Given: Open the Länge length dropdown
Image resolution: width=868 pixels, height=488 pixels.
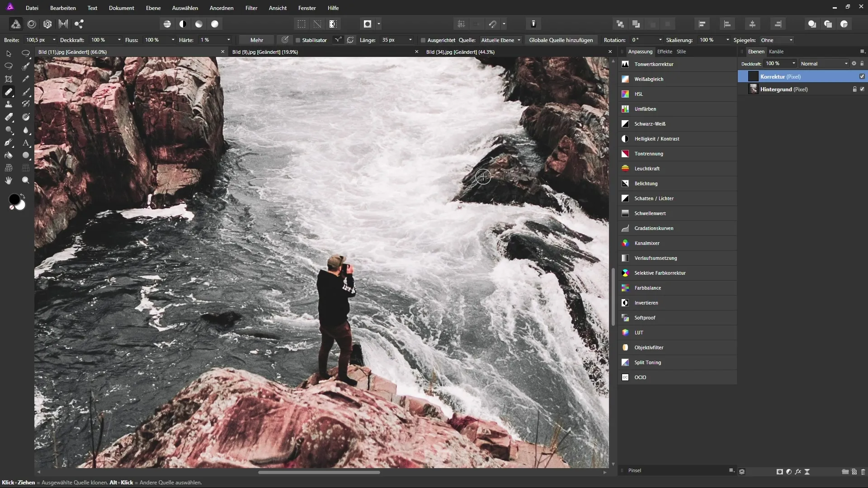Looking at the screenshot, I should click(410, 40).
